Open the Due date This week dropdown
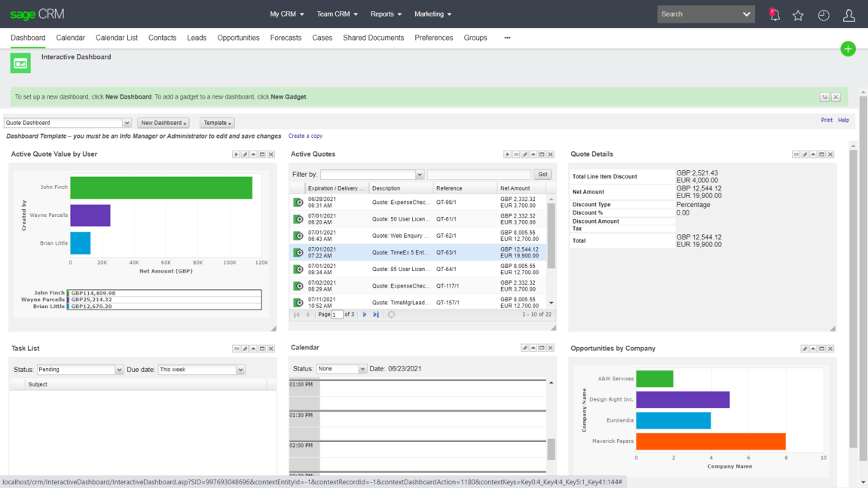 240,370
